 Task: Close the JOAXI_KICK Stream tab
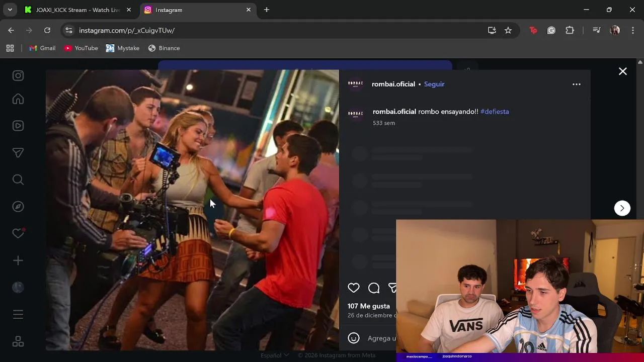coord(129,10)
